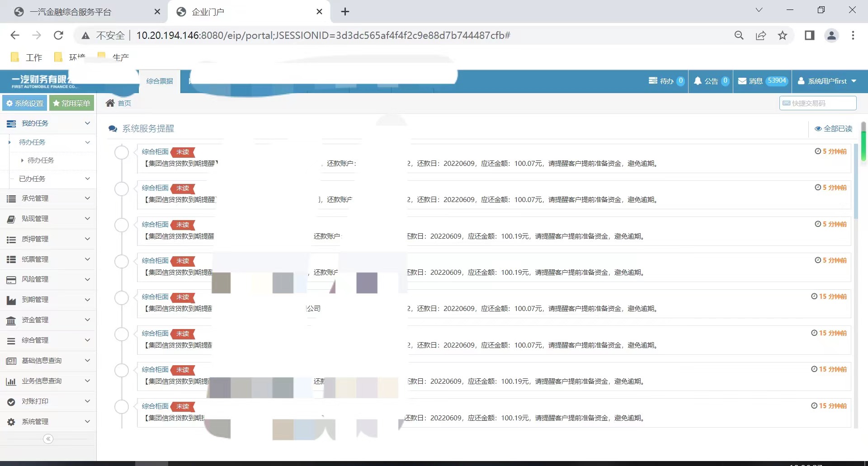Viewport: 868px width, 466px height.
Task: Open the browser zoom magnifier icon
Action: [x=739, y=35]
